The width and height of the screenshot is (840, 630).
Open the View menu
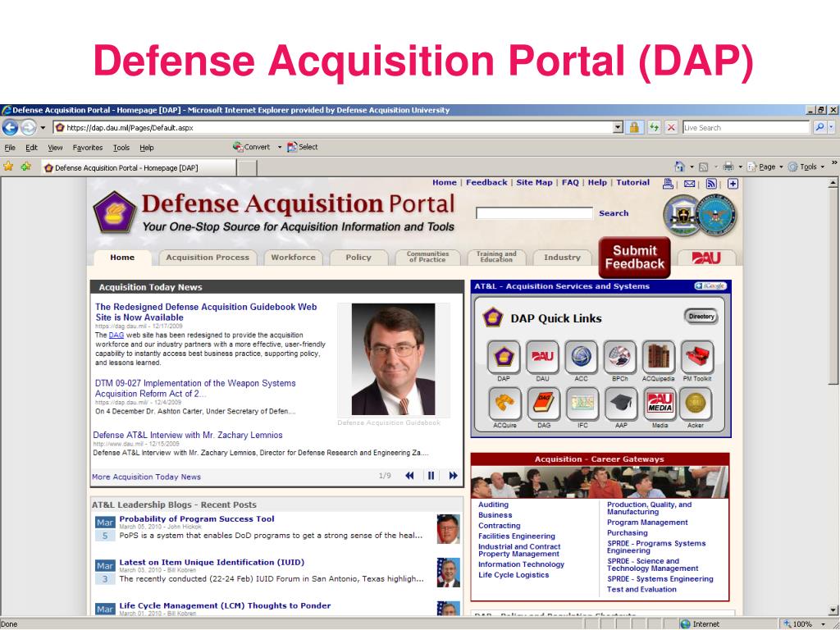click(55, 148)
